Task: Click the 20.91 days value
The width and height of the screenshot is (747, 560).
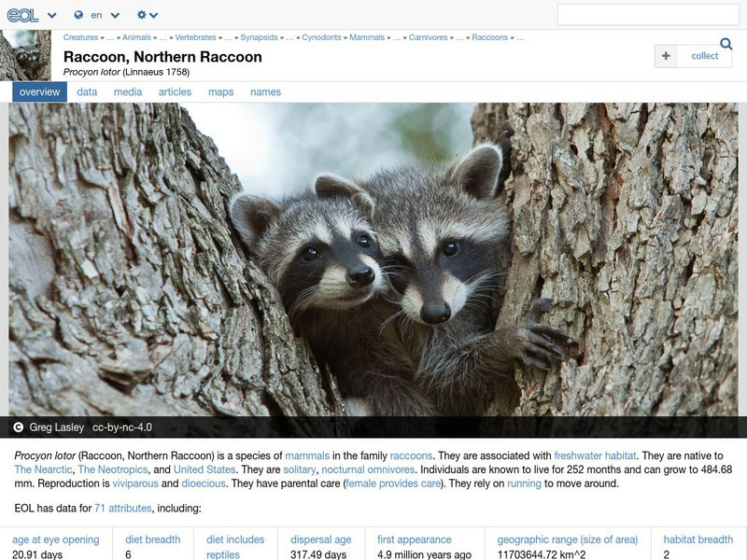Action: click(x=37, y=554)
